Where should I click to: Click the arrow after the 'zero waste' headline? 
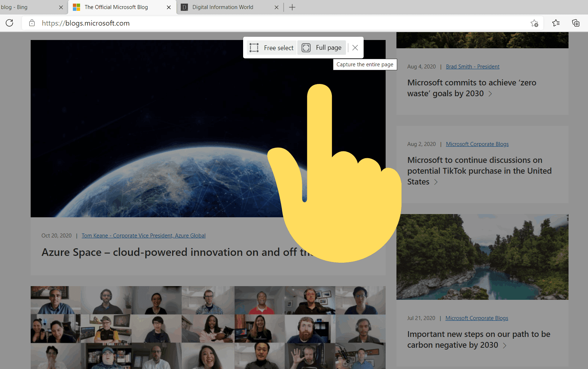(490, 94)
